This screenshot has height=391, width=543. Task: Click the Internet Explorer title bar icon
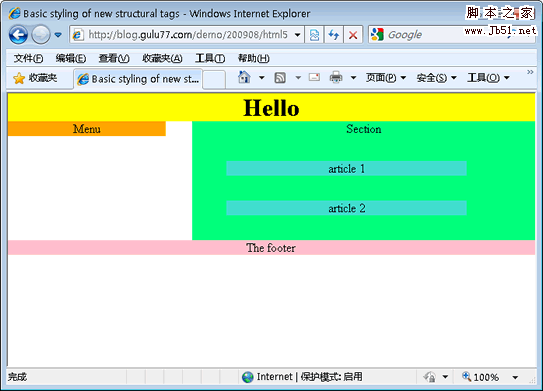pyautogui.click(x=14, y=14)
